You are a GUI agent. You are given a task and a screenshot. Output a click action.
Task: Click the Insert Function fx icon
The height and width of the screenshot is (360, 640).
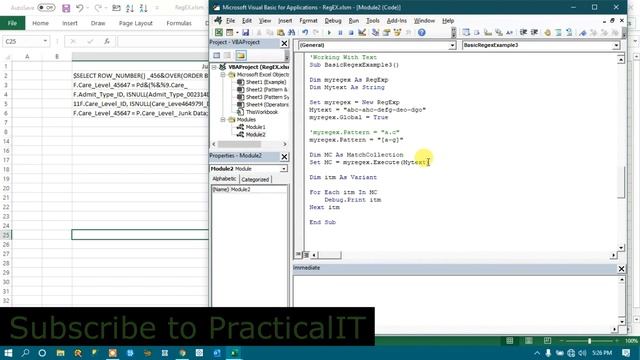pyautogui.click(x=107, y=41)
